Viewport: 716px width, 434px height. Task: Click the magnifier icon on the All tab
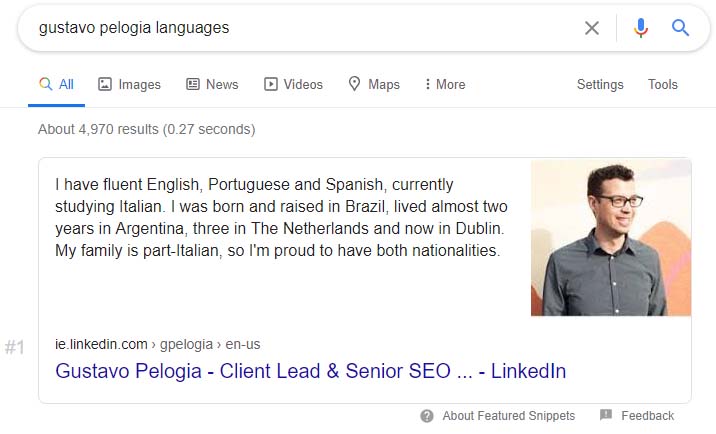pos(45,84)
